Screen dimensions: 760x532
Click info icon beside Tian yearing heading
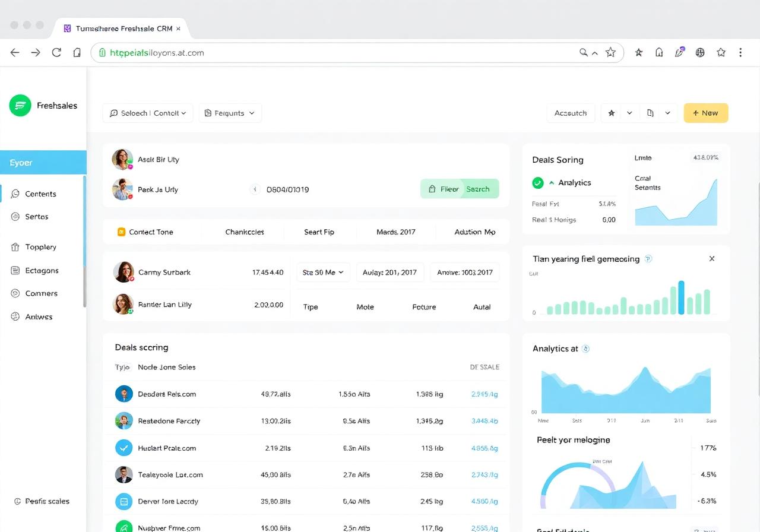[x=648, y=259]
